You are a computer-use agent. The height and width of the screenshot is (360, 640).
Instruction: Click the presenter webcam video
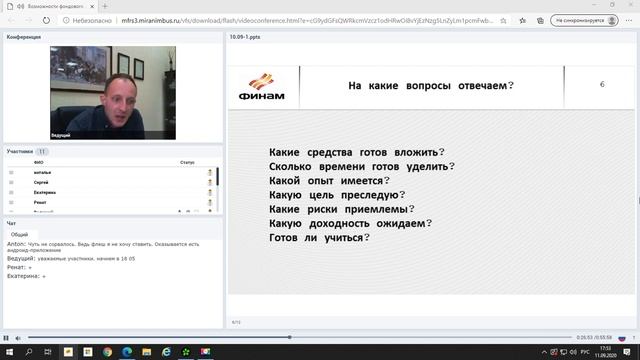pyautogui.click(x=113, y=93)
